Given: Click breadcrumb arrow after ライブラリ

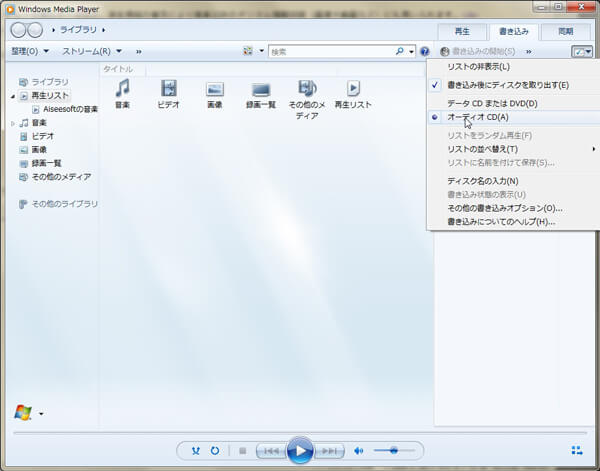Looking at the screenshot, I should 103,30.
